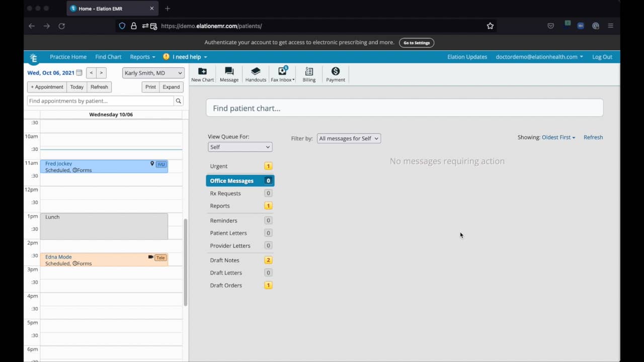Screen dimensions: 644x362
Task: Click the Elation logo icon
Action: (33, 58)
